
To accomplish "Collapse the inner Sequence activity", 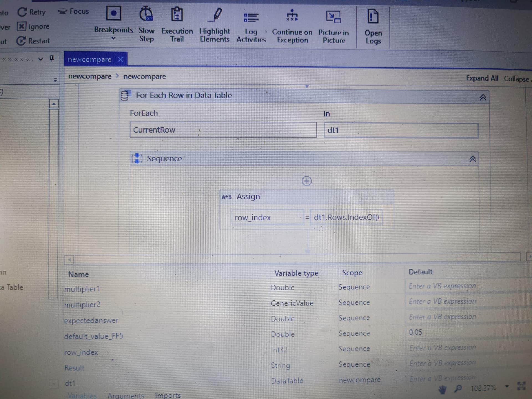I will pos(472,159).
